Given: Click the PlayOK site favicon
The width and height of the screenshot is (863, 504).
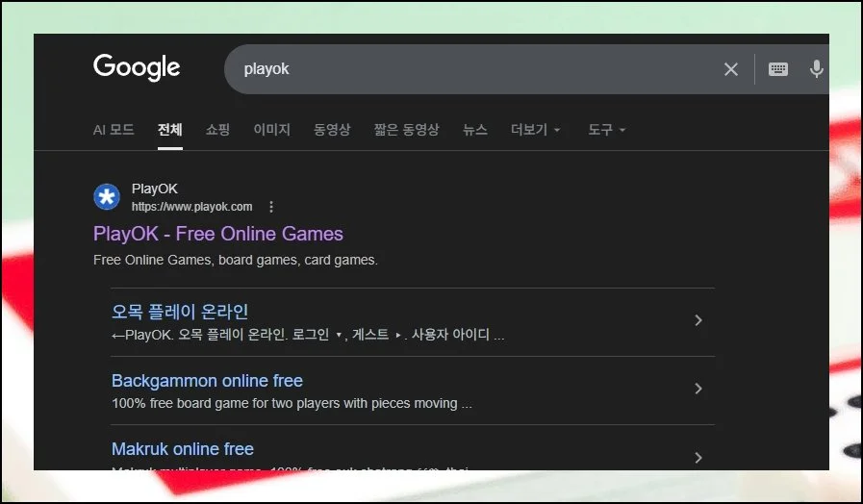Looking at the screenshot, I should 107,197.
